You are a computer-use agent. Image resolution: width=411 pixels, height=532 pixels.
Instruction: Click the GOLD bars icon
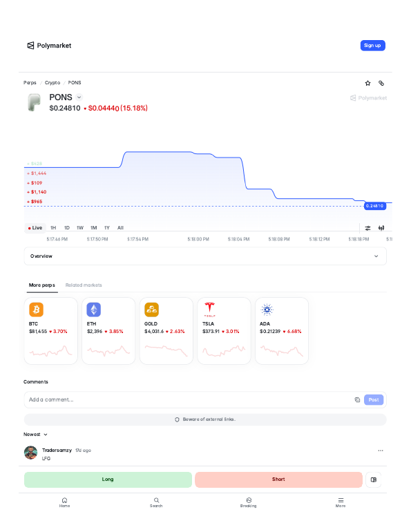coord(151,310)
